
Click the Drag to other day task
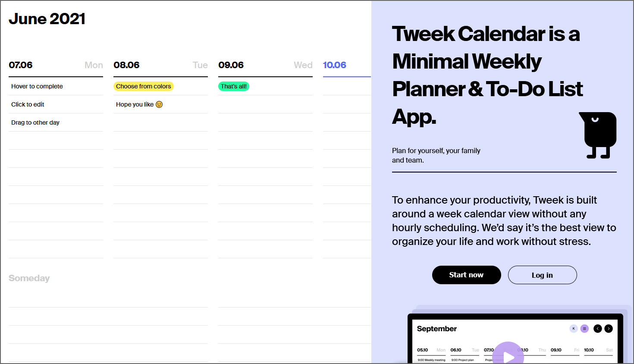click(35, 122)
